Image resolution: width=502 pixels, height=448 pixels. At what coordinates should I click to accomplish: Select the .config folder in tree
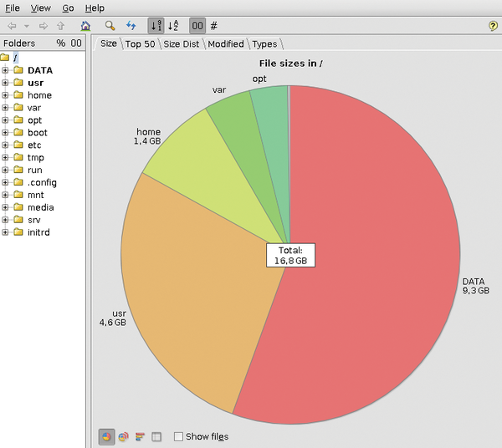(x=42, y=182)
